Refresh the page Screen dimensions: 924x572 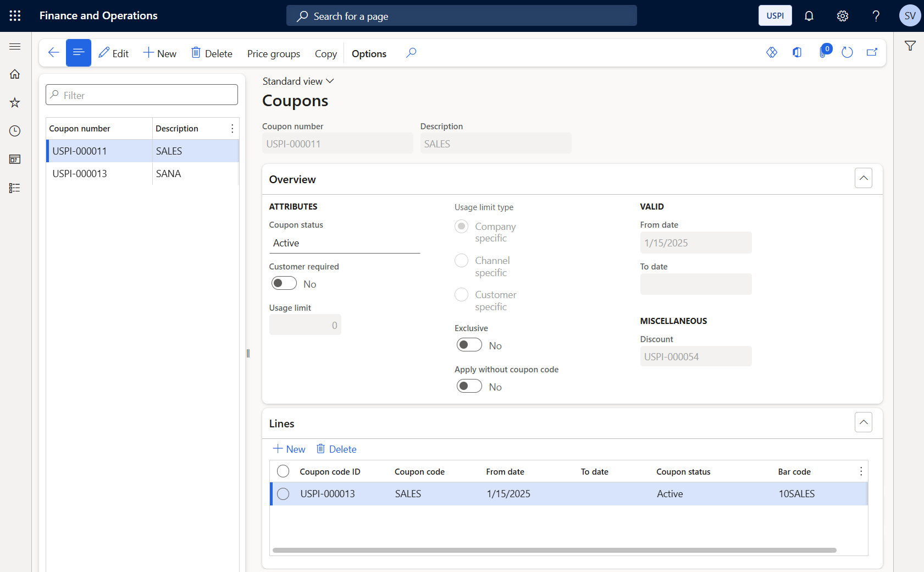[x=847, y=53]
